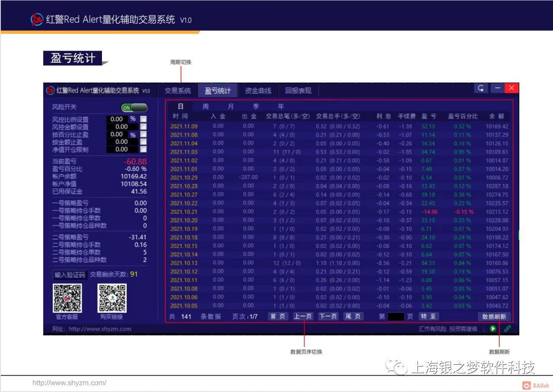Click the 余额 column header
The image size is (553, 392).
pyautogui.click(x=497, y=116)
